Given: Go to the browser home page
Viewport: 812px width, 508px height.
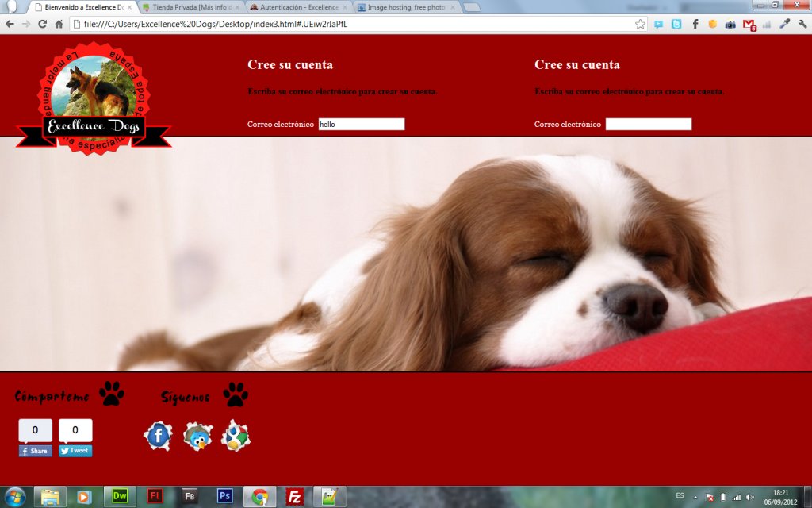Looking at the screenshot, I should pyautogui.click(x=59, y=24).
